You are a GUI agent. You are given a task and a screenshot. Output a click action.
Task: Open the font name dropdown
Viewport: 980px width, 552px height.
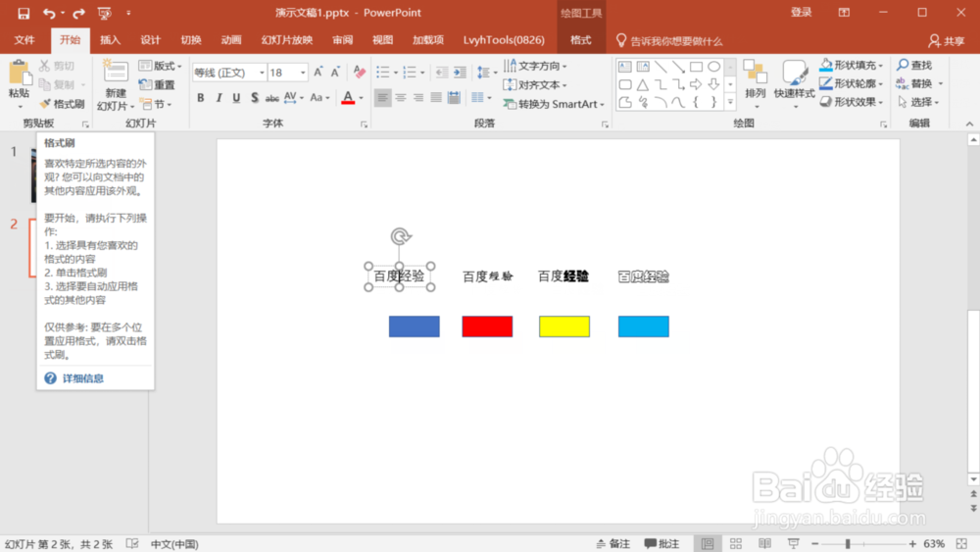(262, 73)
